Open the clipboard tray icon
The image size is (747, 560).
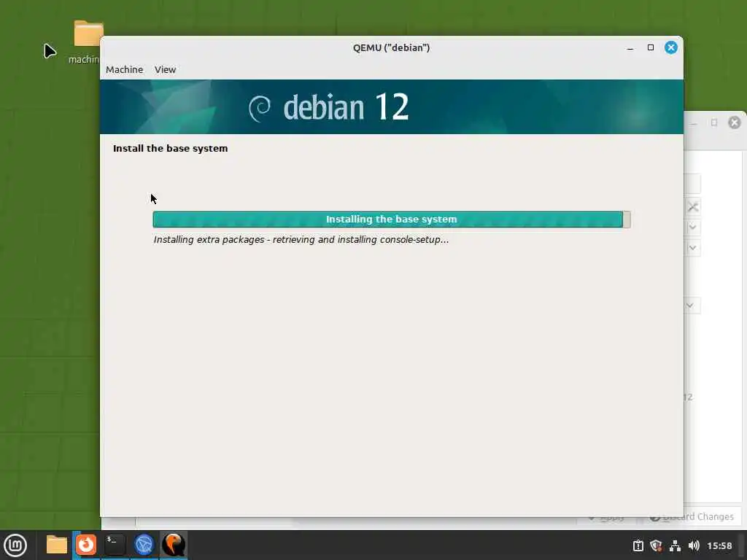[x=638, y=545]
